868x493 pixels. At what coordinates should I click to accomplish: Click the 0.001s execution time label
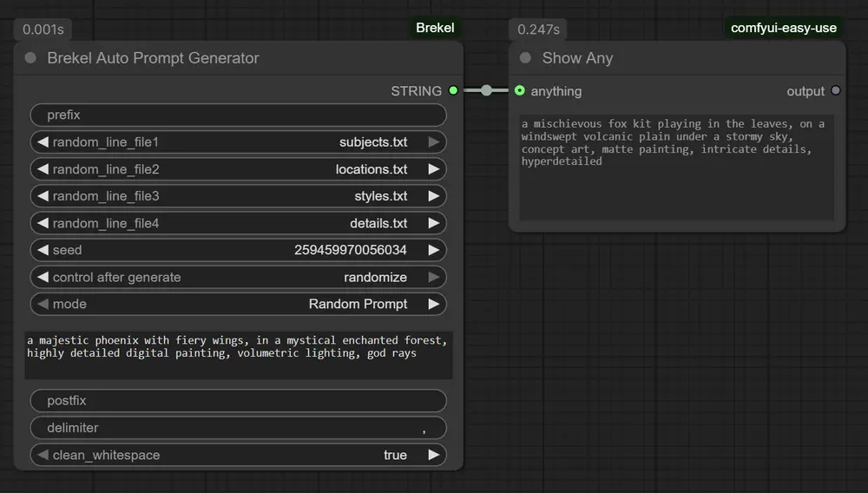pos(43,30)
